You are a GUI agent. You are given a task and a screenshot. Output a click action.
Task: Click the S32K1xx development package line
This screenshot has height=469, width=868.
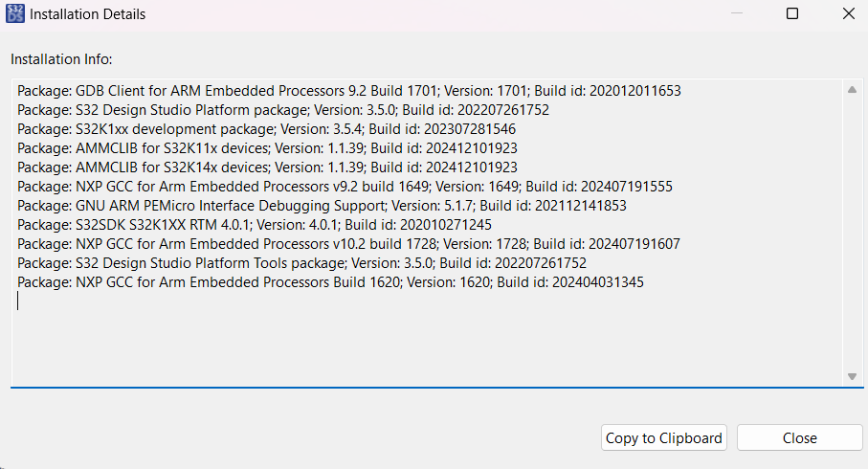click(x=266, y=129)
